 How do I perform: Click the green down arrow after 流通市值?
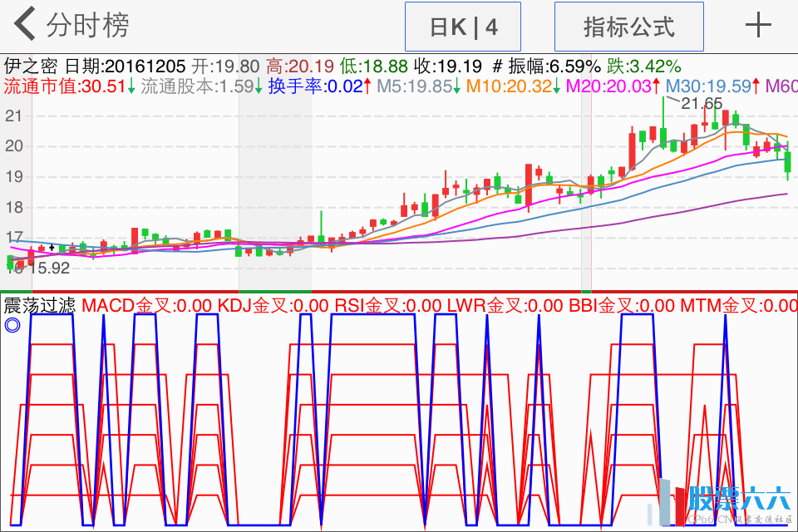[x=131, y=86]
